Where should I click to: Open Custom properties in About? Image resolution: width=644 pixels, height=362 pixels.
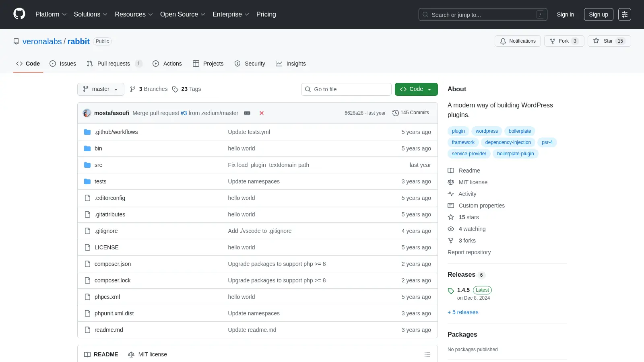[x=476, y=206]
